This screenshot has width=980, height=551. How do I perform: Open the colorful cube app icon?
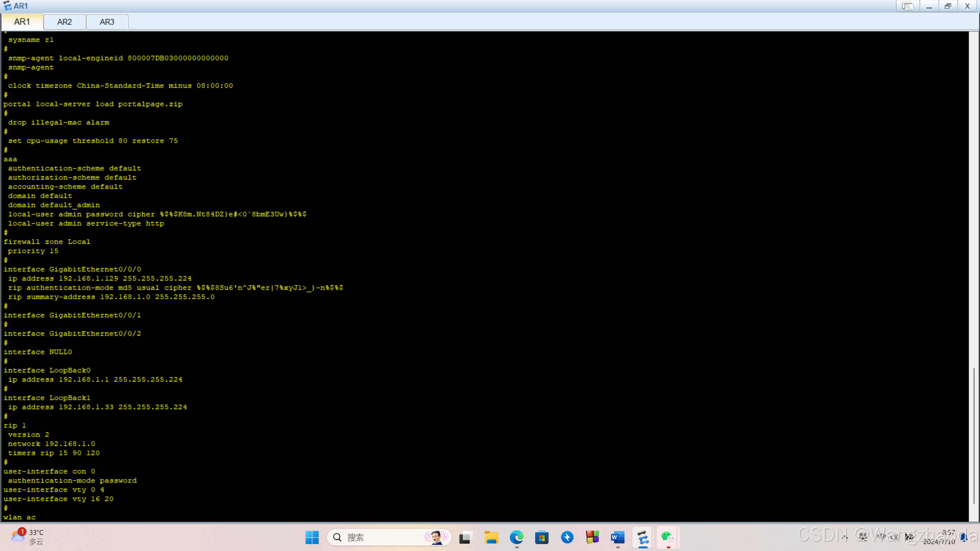click(x=592, y=537)
